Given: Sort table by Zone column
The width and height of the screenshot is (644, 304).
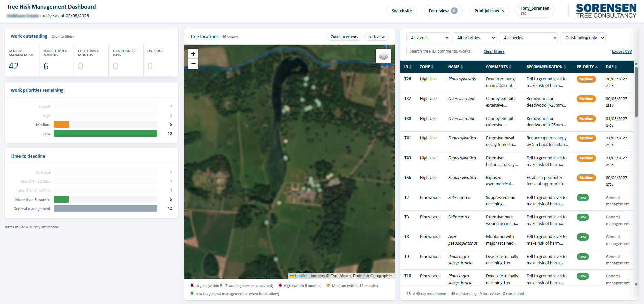Looking at the screenshot, I should tap(427, 67).
